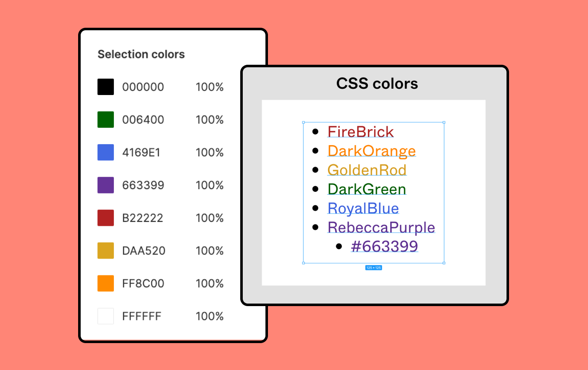588x370 pixels.
Task: Follow the DarkOrange link
Action: tap(372, 151)
